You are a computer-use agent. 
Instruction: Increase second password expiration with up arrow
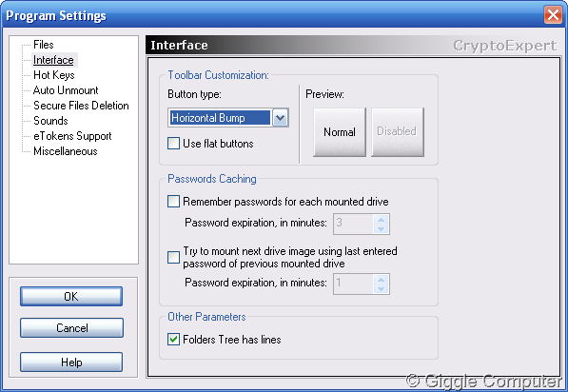click(382, 280)
